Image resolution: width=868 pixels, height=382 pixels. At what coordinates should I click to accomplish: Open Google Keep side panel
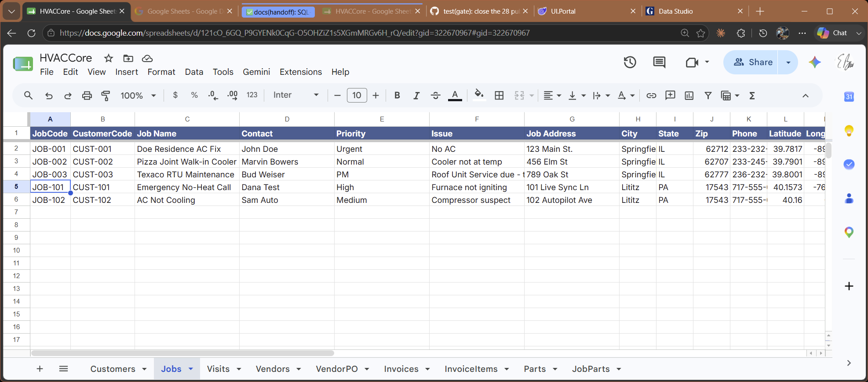pos(849,131)
